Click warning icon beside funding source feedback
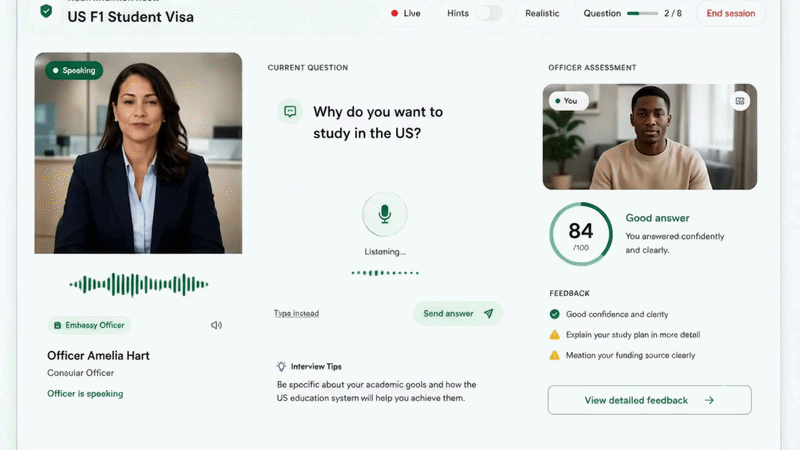 coord(555,355)
